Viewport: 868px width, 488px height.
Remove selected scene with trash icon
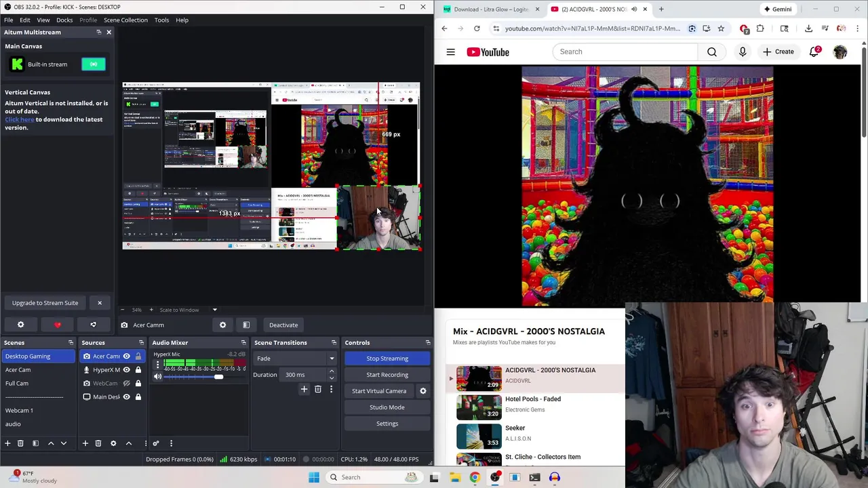point(20,443)
